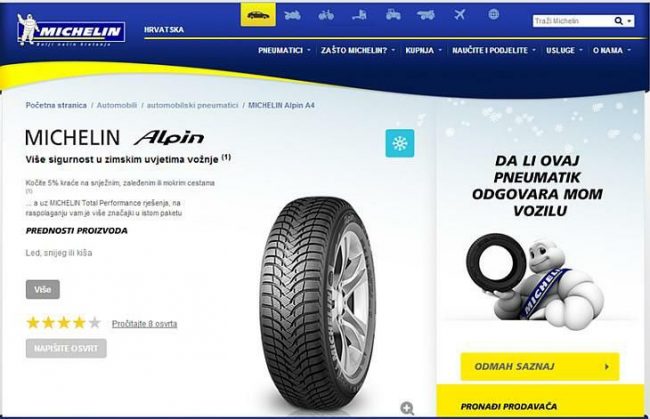
Task: Click the Više button
Action: pos(43,289)
